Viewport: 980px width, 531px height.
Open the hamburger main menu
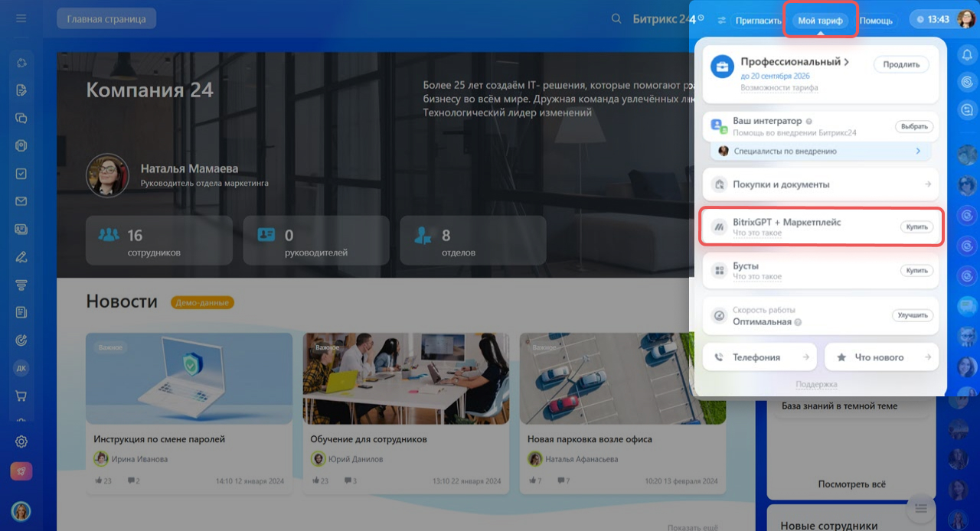pos(21,18)
